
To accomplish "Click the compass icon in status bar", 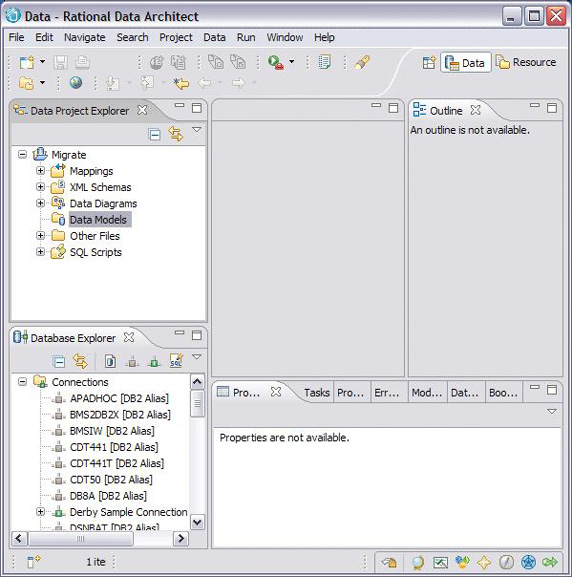I will click(x=506, y=562).
